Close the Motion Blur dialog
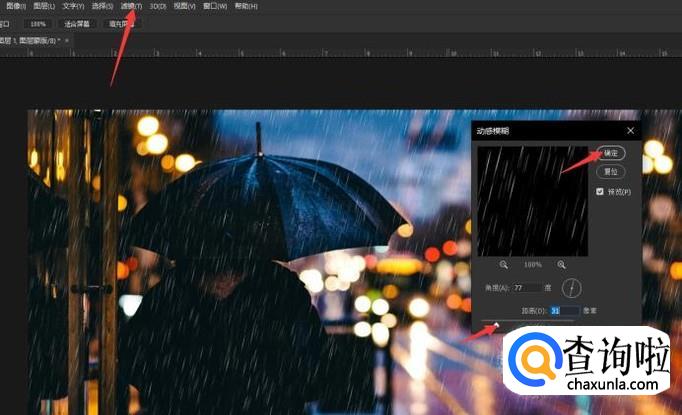This screenshot has width=682, height=415. point(631,130)
